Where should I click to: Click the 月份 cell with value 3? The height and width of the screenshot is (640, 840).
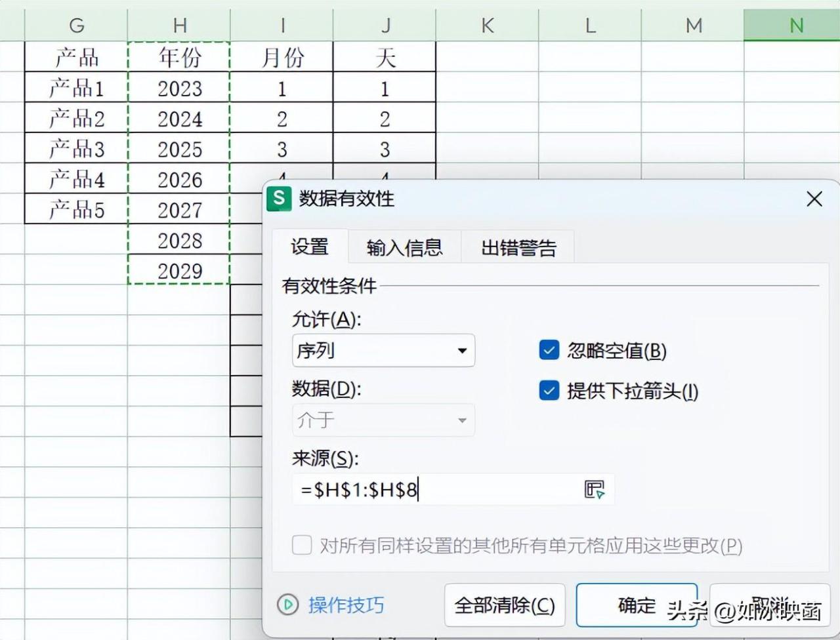pos(282,148)
